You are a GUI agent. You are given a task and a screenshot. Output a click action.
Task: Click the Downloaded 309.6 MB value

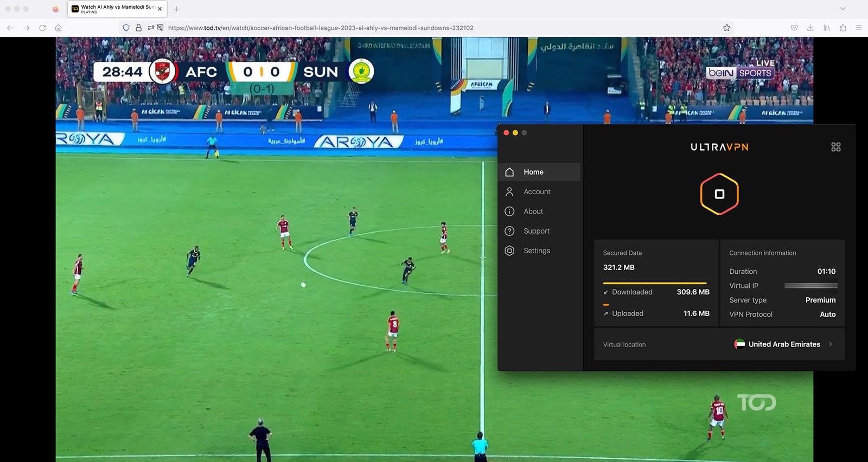click(693, 292)
